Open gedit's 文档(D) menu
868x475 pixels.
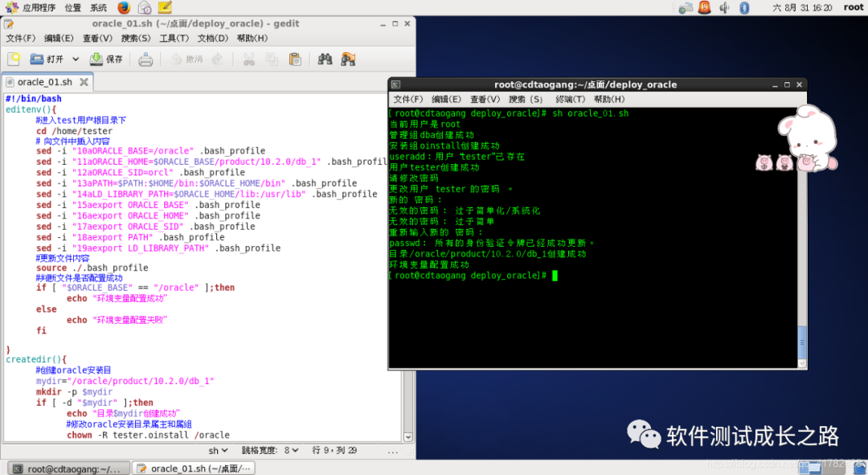click(x=212, y=39)
